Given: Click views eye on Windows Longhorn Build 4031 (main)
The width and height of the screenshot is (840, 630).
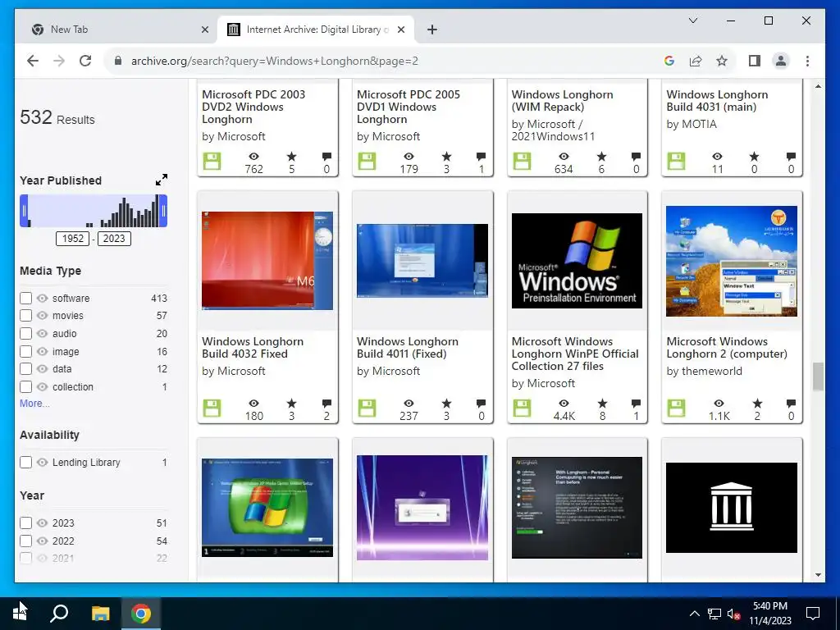Looking at the screenshot, I should (x=717, y=157).
